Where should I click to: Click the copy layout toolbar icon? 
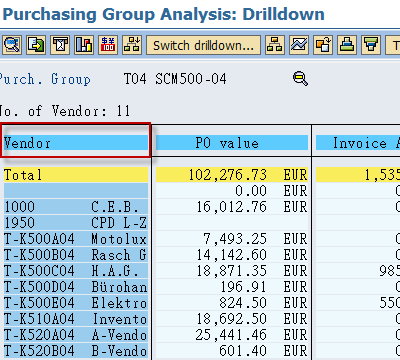pyautogui.click(x=323, y=45)
